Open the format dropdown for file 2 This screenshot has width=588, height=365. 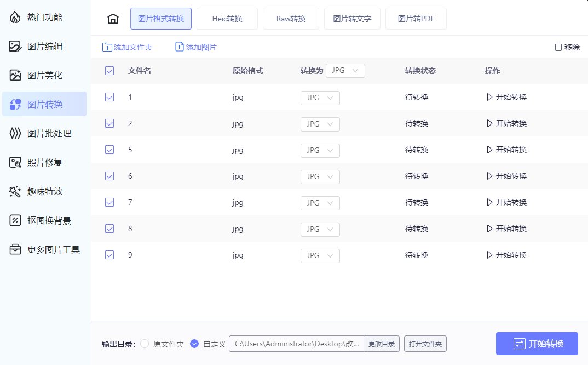[x=320, y=124]
